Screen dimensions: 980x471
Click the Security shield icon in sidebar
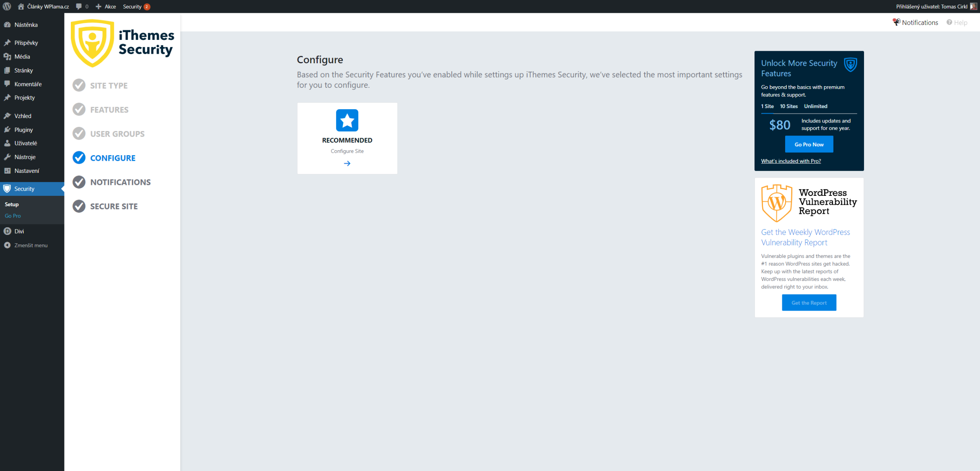tap(7, 189)
